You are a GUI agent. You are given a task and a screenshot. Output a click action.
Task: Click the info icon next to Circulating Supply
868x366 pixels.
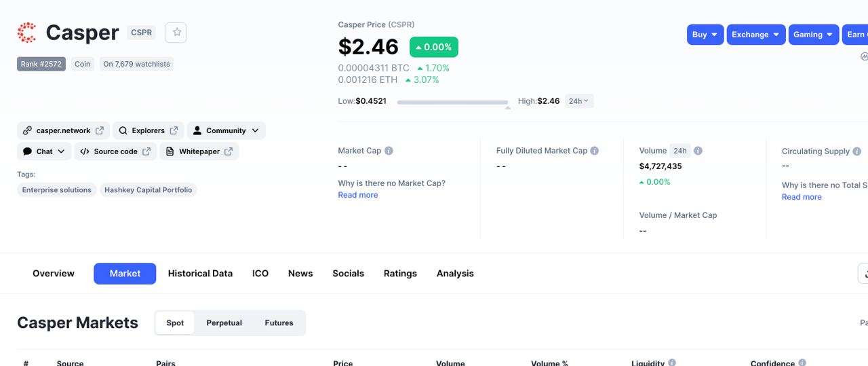click(856, 151)
